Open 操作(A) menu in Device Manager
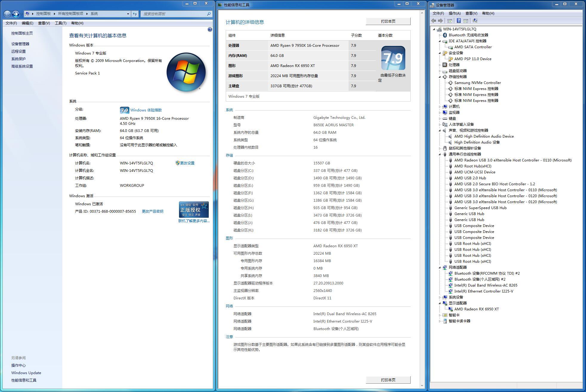Screen dimensions: 586x392 (454, 13)
